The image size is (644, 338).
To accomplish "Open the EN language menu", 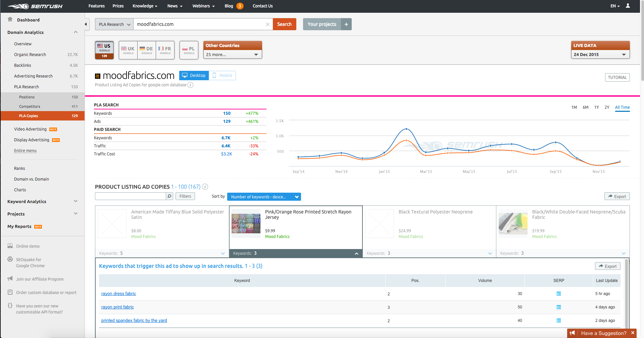I will point(615,6).
